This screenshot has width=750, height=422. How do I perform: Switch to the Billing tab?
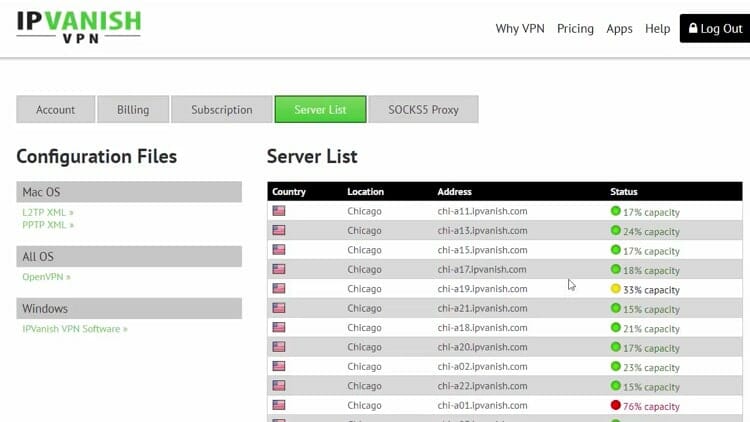[x=133, y=110]
